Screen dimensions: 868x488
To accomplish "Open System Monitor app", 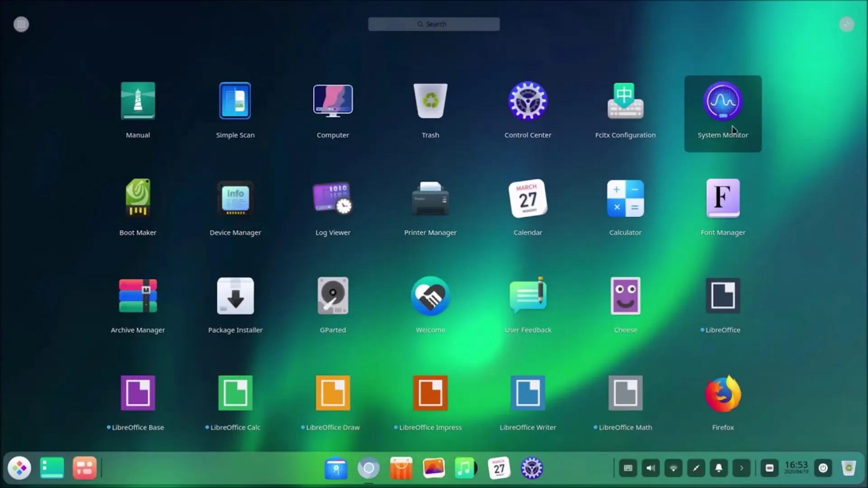I will pyautogui.click(x=722, y=102).
